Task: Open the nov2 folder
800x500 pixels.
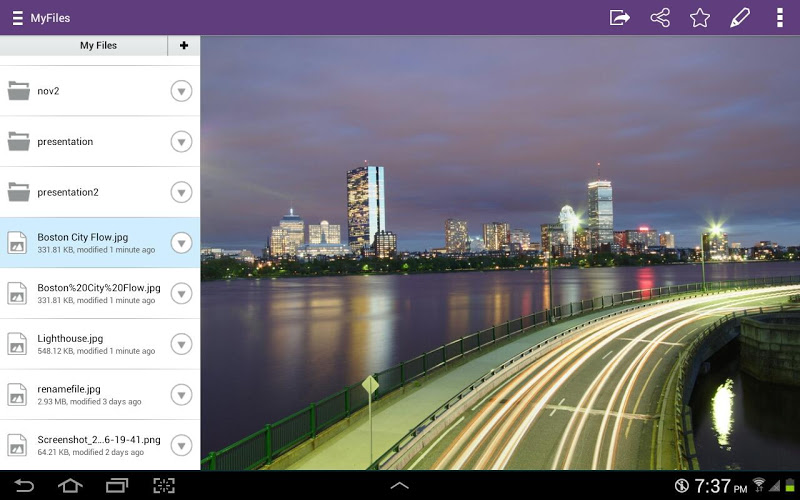Action: coord(100,91)
